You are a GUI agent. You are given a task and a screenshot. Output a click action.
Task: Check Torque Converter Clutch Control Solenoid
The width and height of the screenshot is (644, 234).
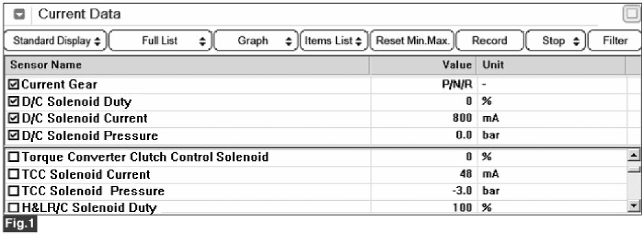point(14,157)
